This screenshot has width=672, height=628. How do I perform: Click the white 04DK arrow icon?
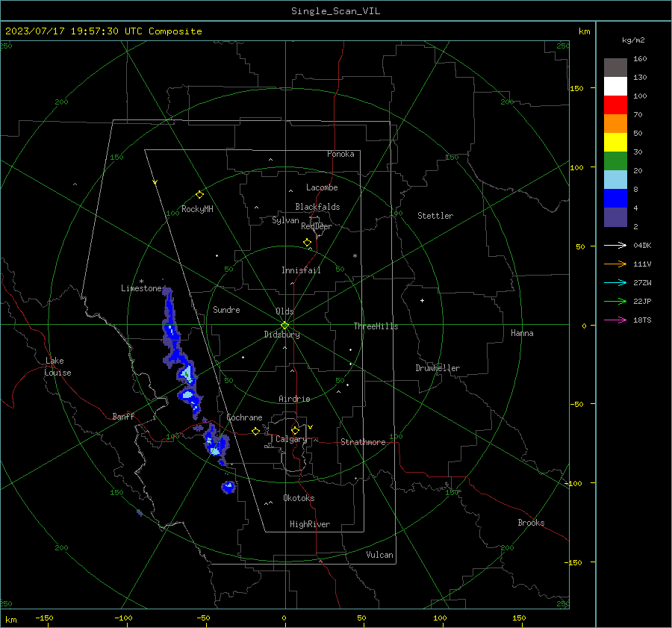click(615, 245)
